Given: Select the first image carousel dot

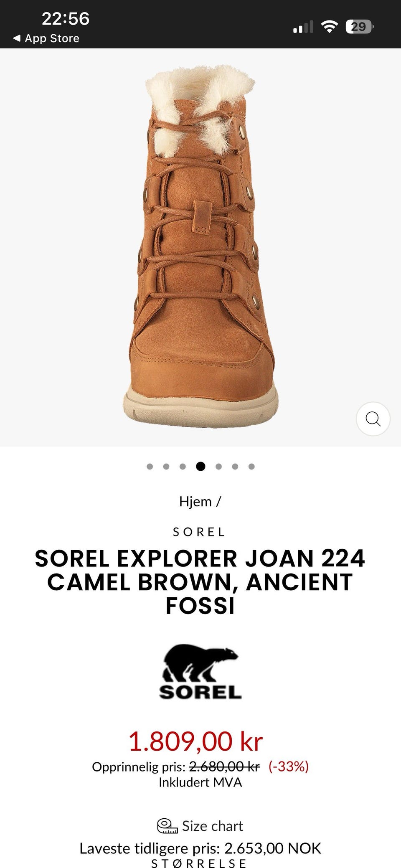Looking at the screenshot, I should coord(150,467).
